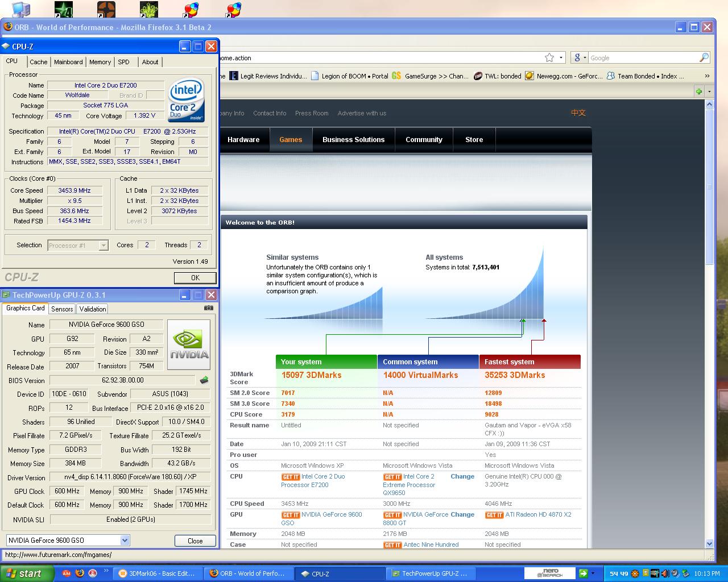Open the Store menu on Futuremark site
The image size is (728, 582).
(x=474, y=140)
